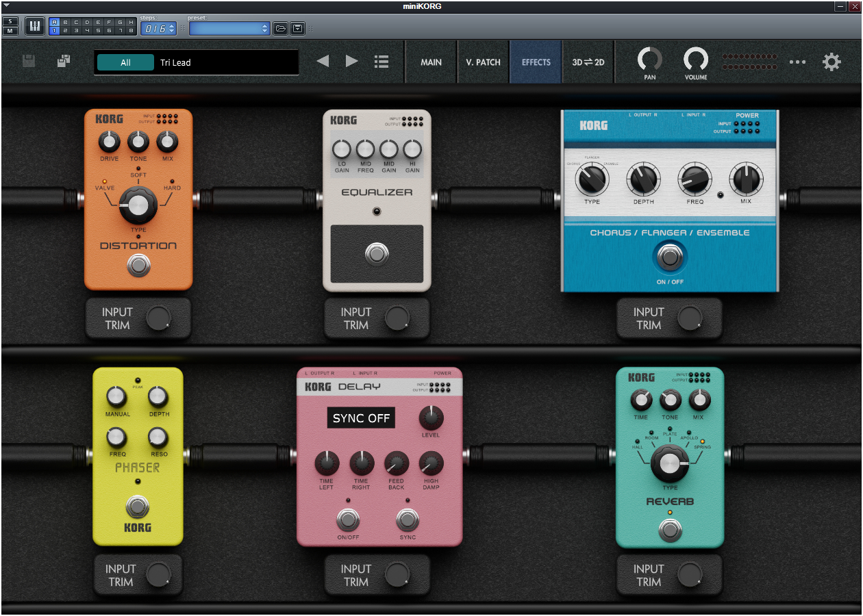Click the Distortion TYPE selector knob
The height and width of the screenshot is (616, 863).
click(x=138, y=205)
